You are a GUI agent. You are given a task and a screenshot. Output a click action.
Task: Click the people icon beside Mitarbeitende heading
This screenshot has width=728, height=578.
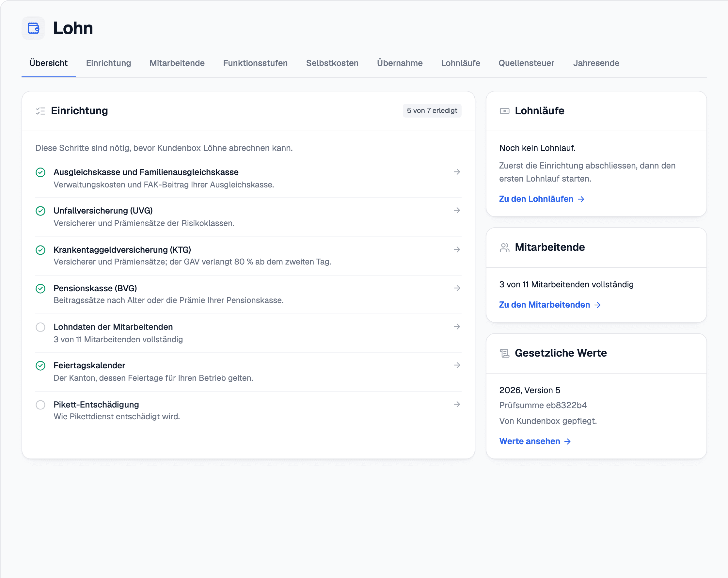(504, 247)
